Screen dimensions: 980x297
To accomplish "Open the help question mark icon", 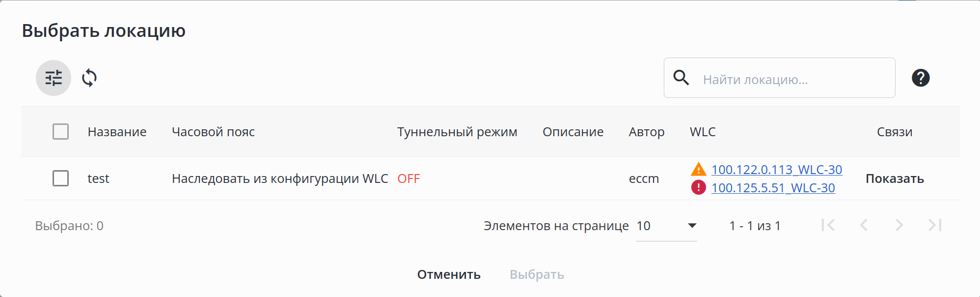I will click(x=921, y=78).
